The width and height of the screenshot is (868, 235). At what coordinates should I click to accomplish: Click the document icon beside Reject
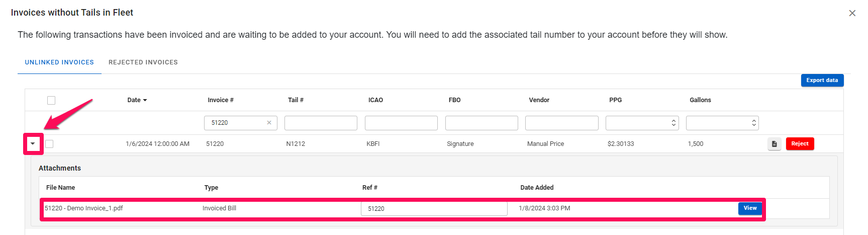774,144
